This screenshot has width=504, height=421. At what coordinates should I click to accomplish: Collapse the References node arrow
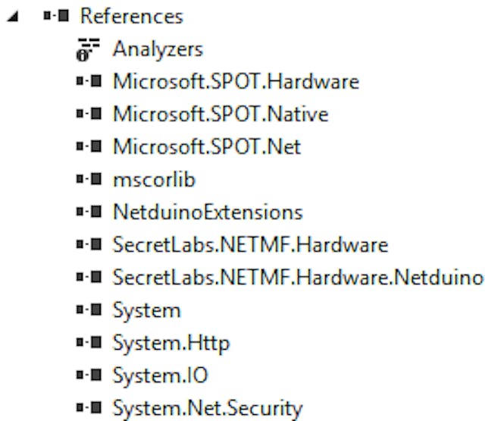(x=13, y=17)
